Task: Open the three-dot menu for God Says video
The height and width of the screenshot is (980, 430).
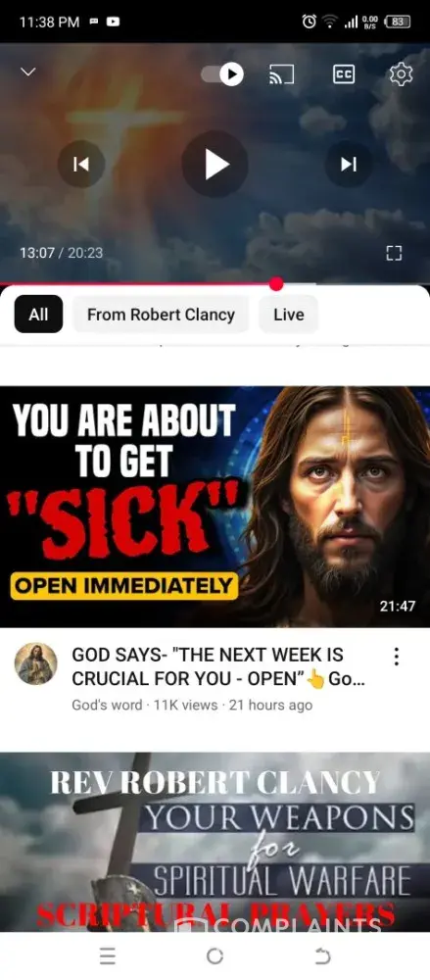Action: tap(397, 657)
